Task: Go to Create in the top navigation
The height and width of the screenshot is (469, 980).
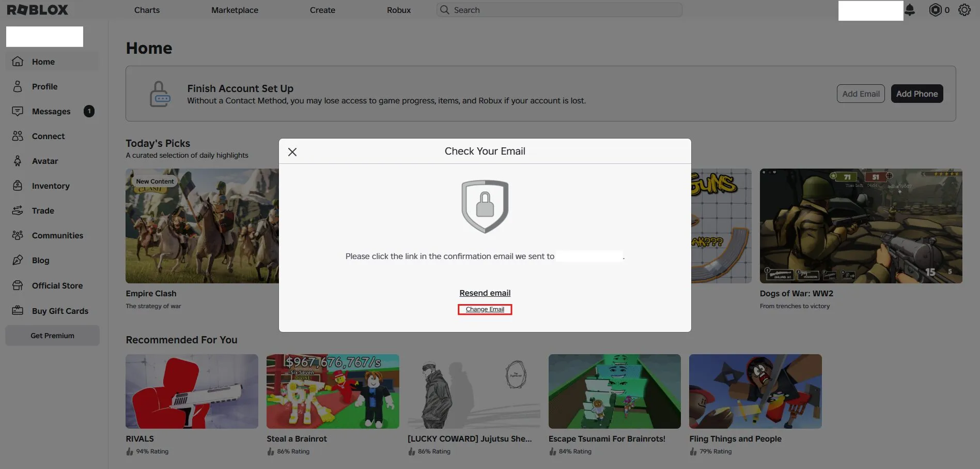Action: 322,10
